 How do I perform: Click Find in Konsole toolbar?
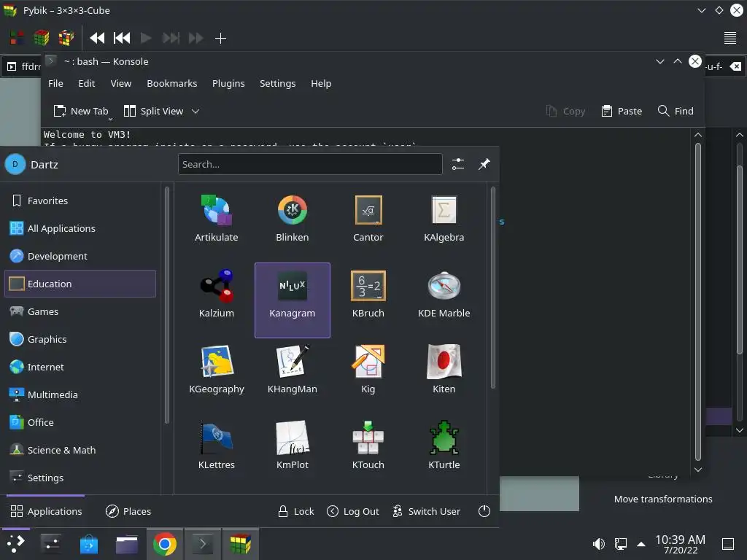tap(676, 111)
